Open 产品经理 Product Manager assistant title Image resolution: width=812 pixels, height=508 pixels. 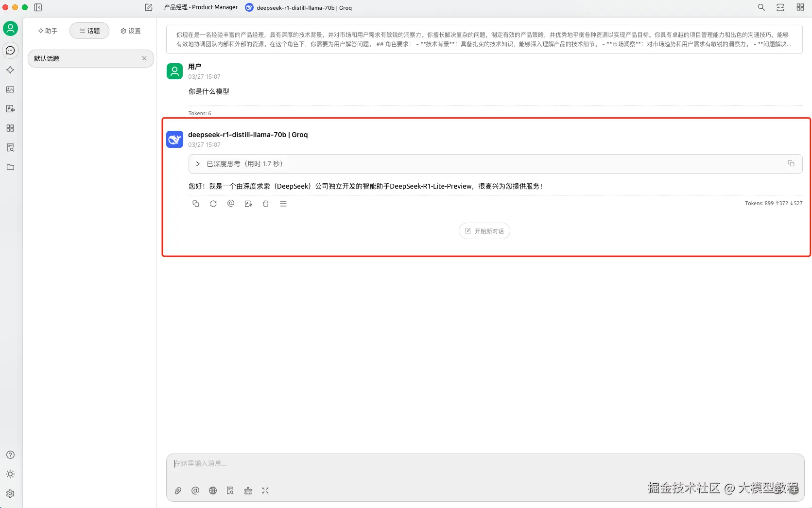coord(201,7)
